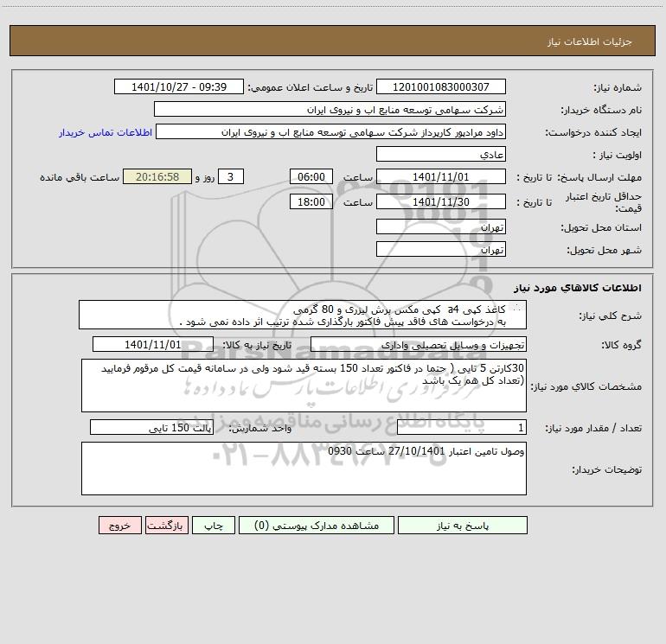Click header 'جزئیات اطلاعات نیاز'
666x644 pixels.
point(590,41)
